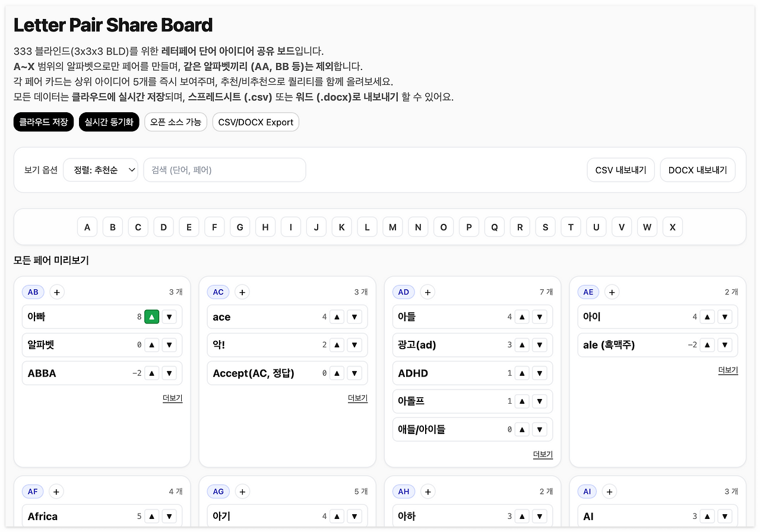Image resolution: width=760 pixels, height=532 pixels.
Task: Open the AB pair badge
Action: tap(33, 292)
